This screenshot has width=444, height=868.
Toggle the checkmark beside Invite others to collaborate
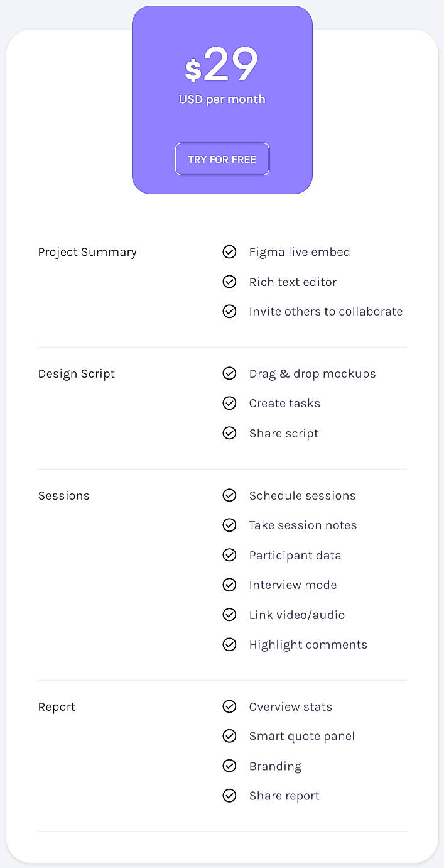pos(230,311)
